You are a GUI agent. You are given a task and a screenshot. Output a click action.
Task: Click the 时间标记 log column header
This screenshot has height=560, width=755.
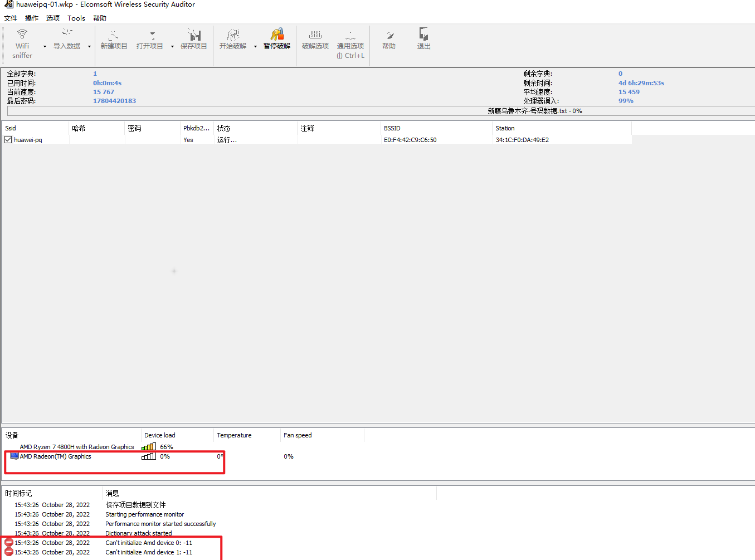(52, 493)
